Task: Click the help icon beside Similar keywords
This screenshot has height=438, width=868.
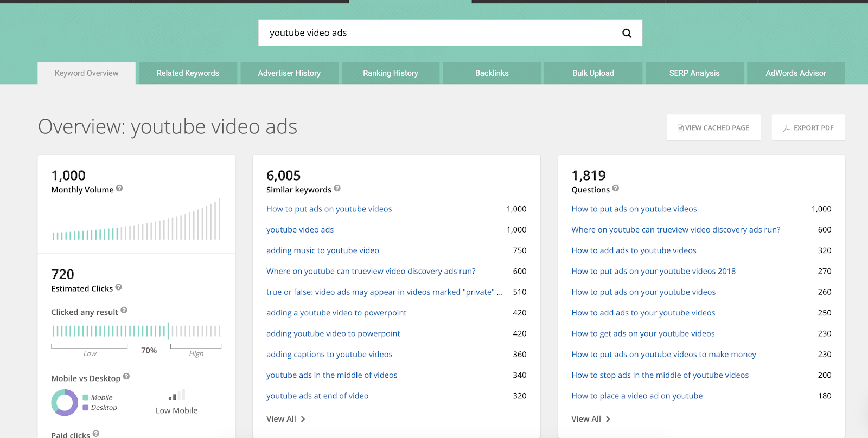Action: 337,189
